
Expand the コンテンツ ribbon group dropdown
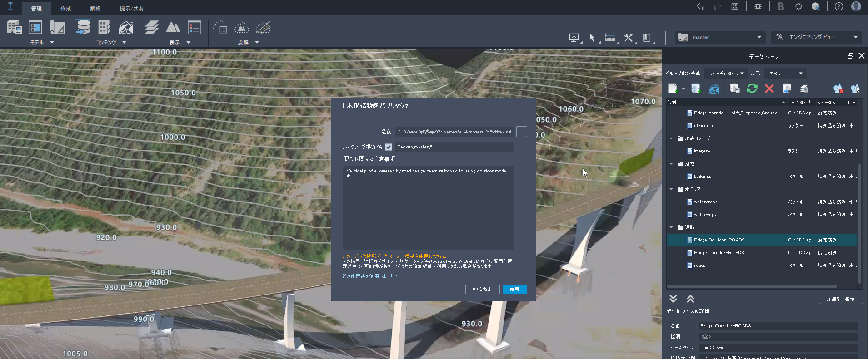click(124, 43)
